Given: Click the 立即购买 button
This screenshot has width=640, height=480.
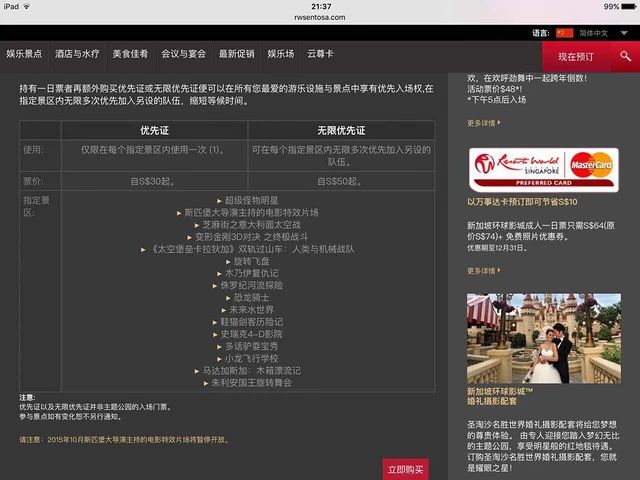Looking at the screenshot, I should (405, 469).
